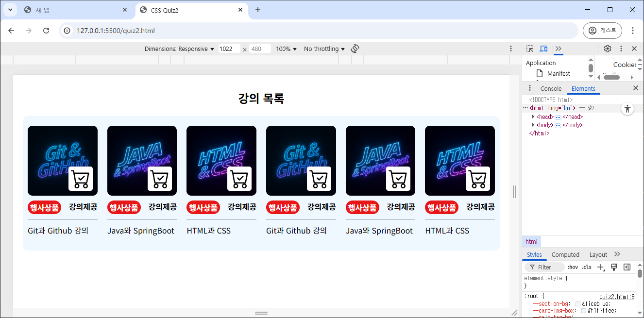644x318 pixels.
Task: Show more DevTools panel tabs
Action: (559, 49)
